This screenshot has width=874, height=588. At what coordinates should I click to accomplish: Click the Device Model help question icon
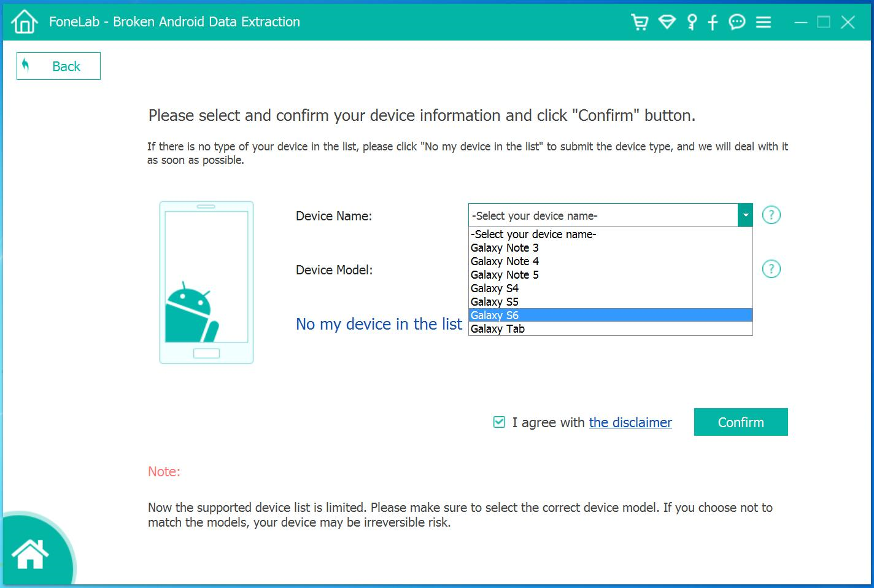[x=771, y=269]
